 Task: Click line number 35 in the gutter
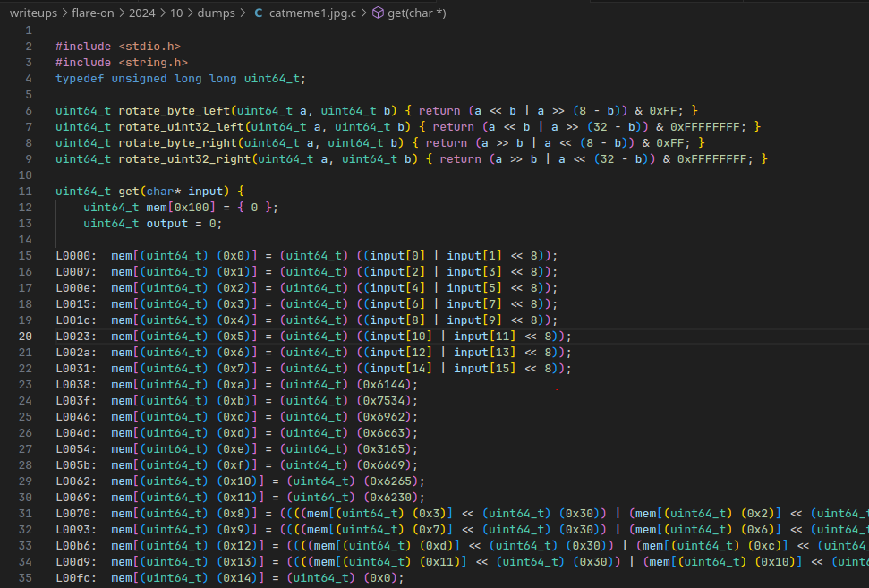25,578
